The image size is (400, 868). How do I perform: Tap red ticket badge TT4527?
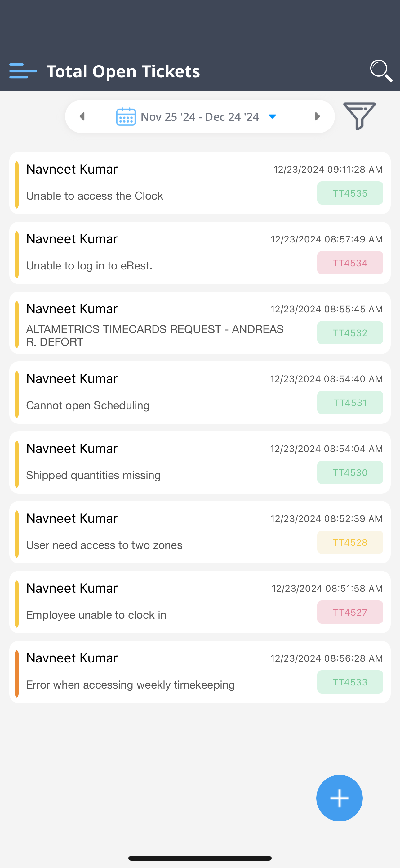click(350, 612)
